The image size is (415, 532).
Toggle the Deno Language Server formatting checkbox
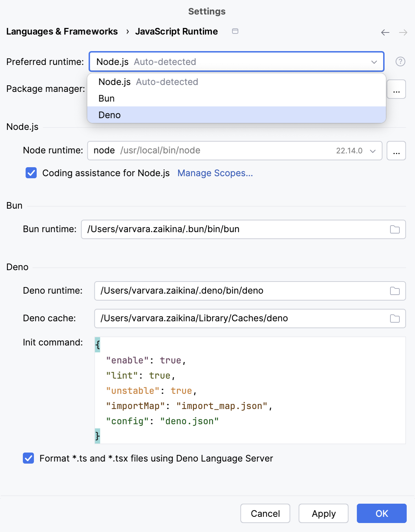(28, 458)
